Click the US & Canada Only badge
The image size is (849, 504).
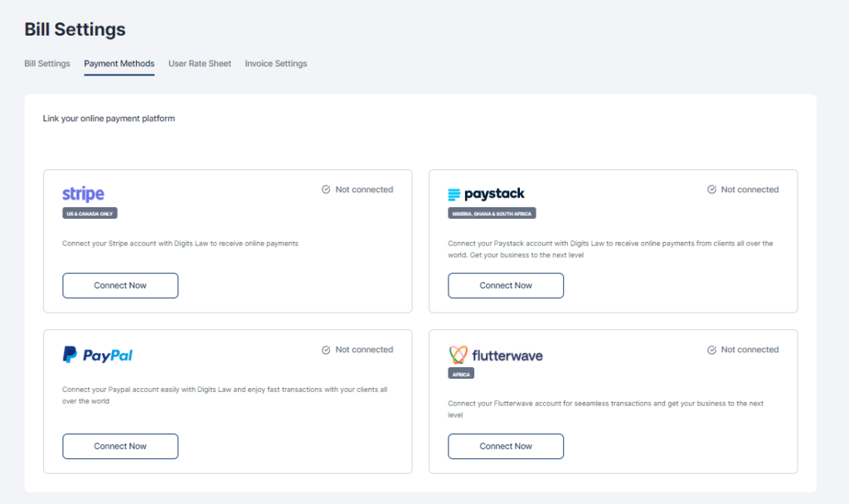pyautogui.click(x=90, y=213)
